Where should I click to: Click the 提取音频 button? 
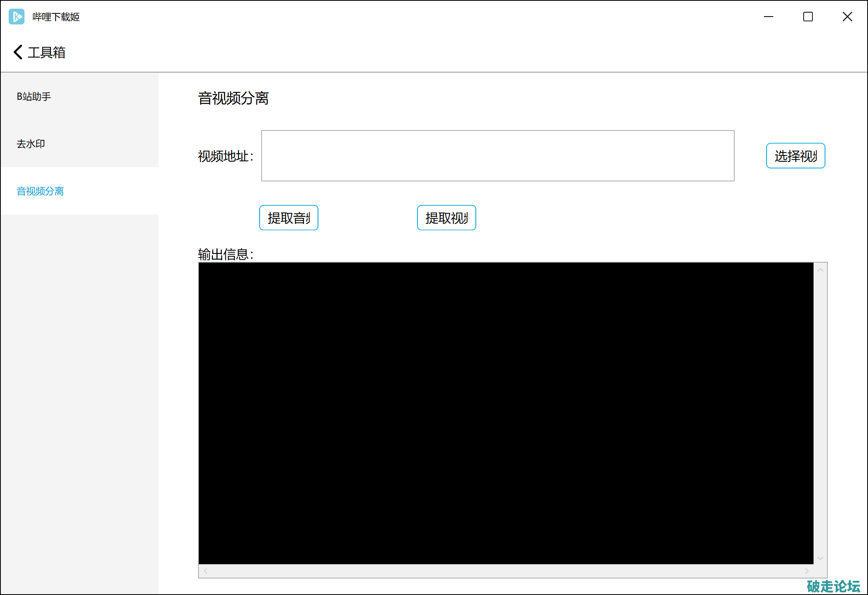coord(288,218)
